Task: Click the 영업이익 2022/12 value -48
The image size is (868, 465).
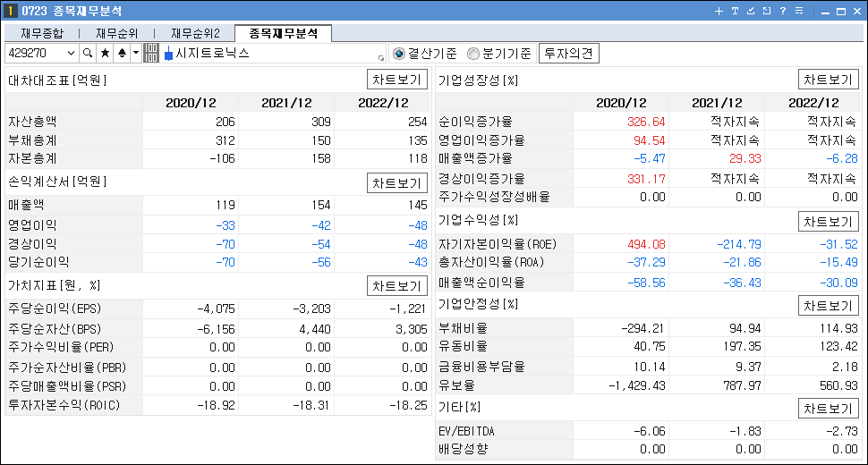Action: tap(417, 225)
